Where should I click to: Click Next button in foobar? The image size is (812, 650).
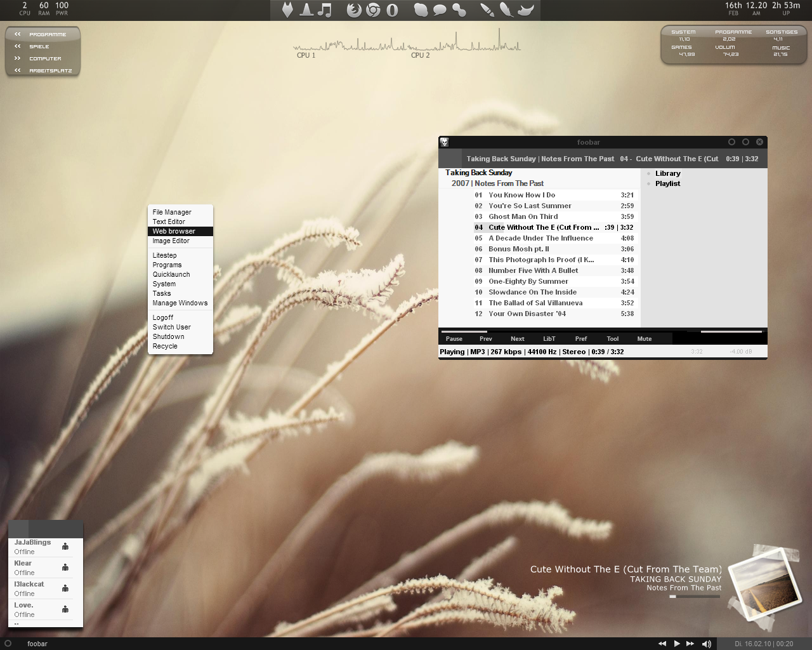click(x=518, y=338)
